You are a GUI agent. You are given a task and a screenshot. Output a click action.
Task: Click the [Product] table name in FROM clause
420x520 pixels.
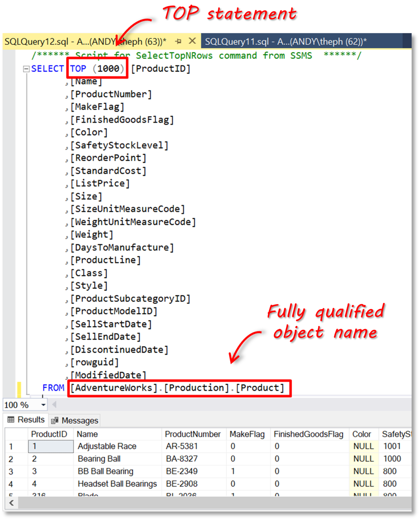[260, 388]
